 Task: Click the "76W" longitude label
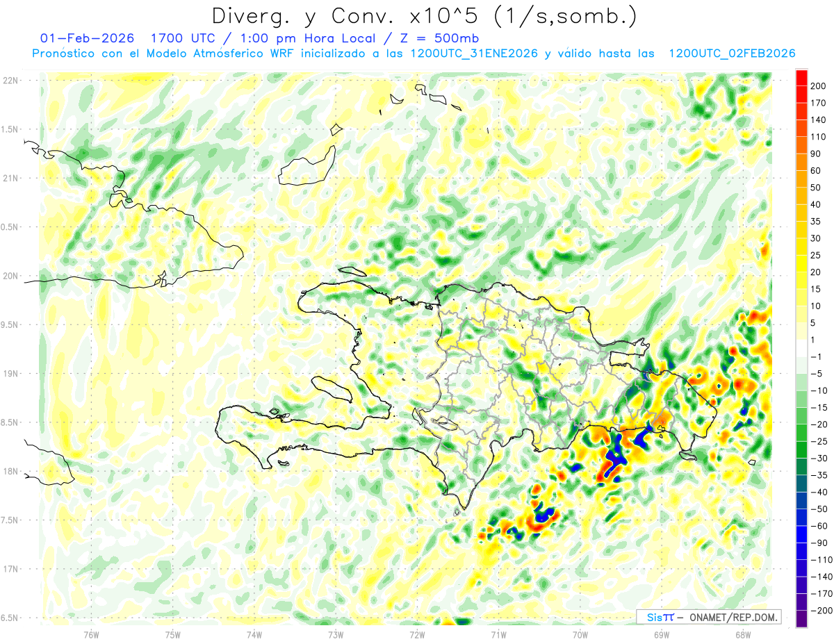coord(91,634)
